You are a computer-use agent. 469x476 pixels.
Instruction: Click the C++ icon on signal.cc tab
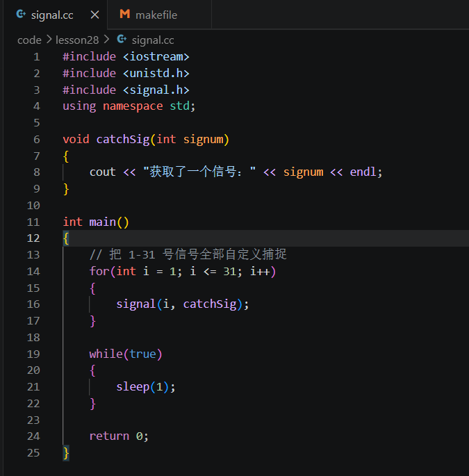(21, 14)
